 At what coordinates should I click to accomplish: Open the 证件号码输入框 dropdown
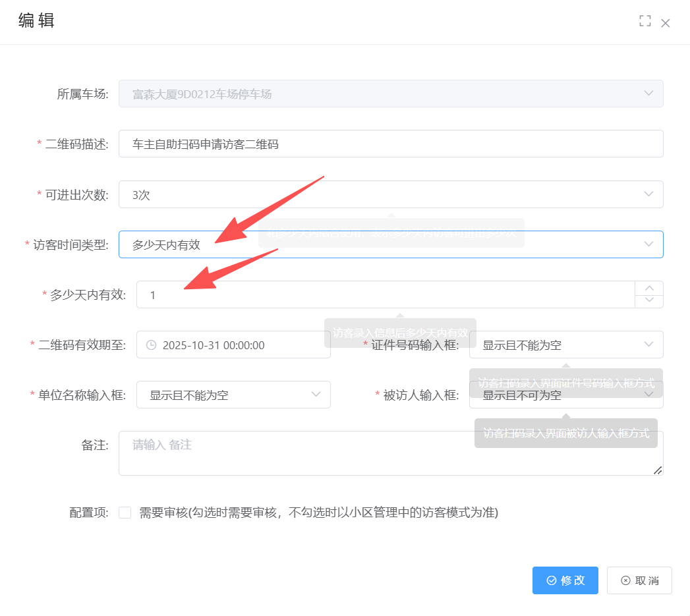click(x=566, y=345)
